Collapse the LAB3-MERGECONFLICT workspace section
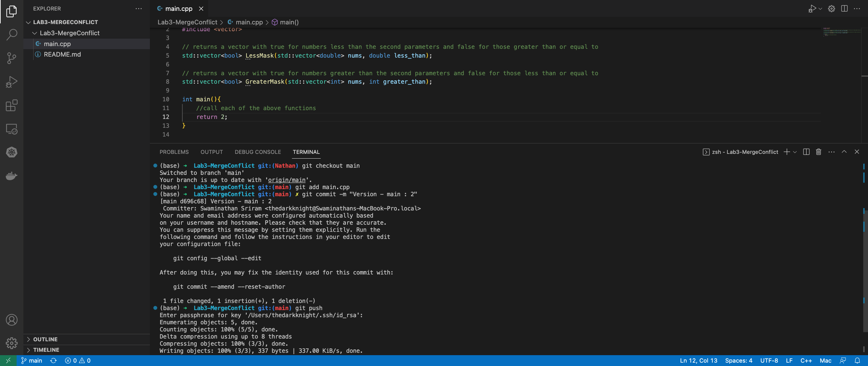 (86, 22)
